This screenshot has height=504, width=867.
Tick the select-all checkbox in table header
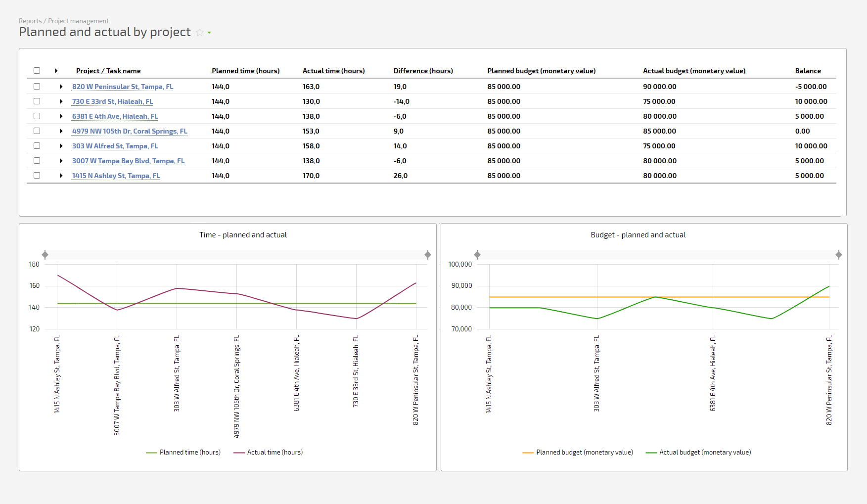(x=37, y=71)
